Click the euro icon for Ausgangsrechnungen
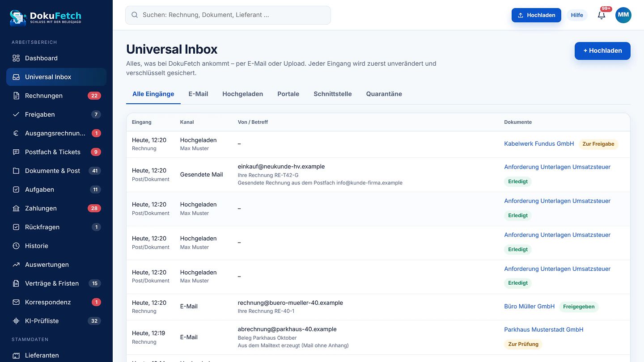Viewport: 644px width, 362px height. (16, 133)
